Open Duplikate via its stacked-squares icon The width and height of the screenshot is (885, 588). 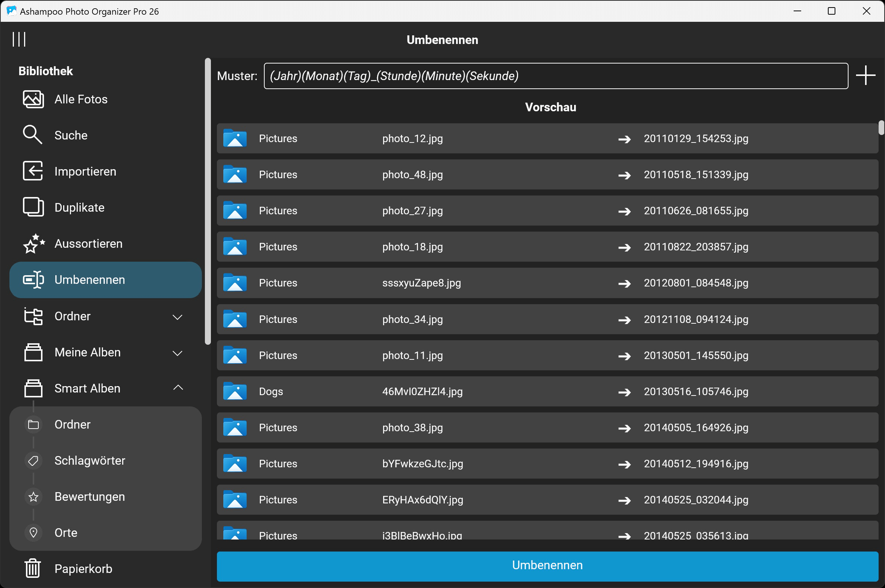coord(33,207)
